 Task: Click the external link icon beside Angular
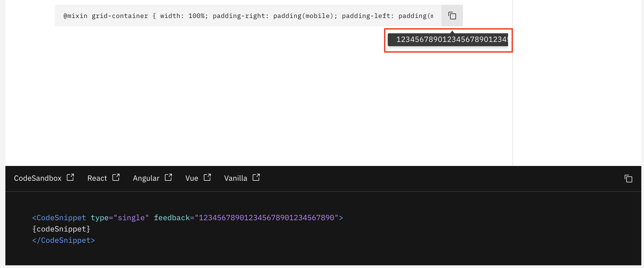coord(169,178)
